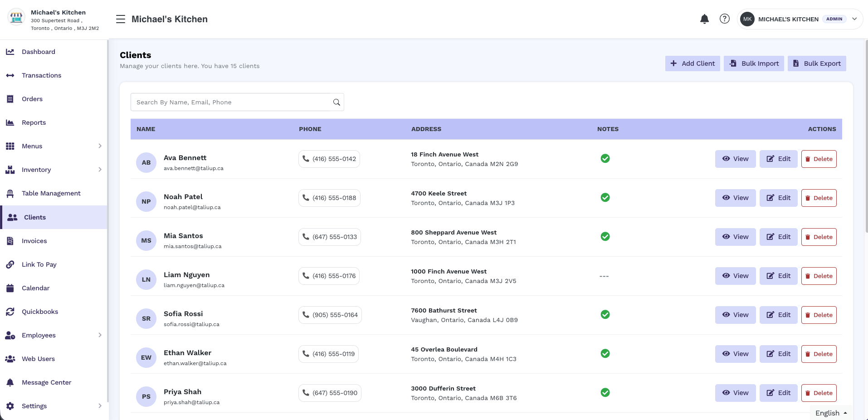Open the Orders page

[x=32, y=99]
